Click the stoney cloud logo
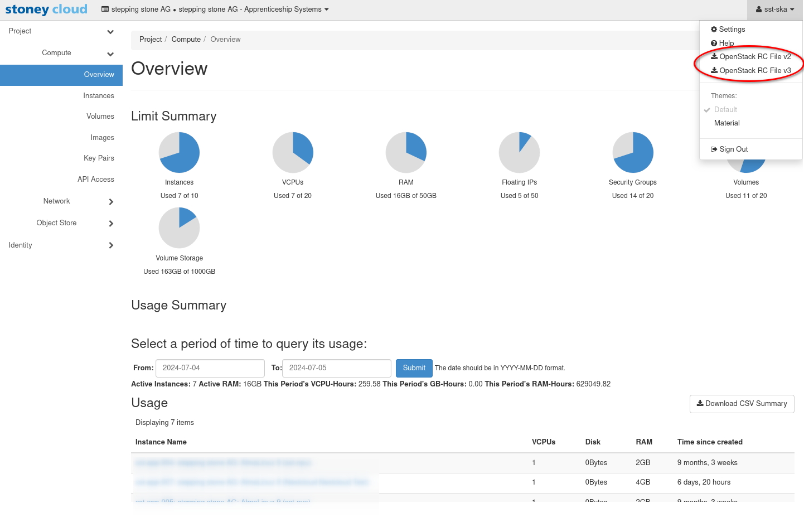 [x=46, y=9]
